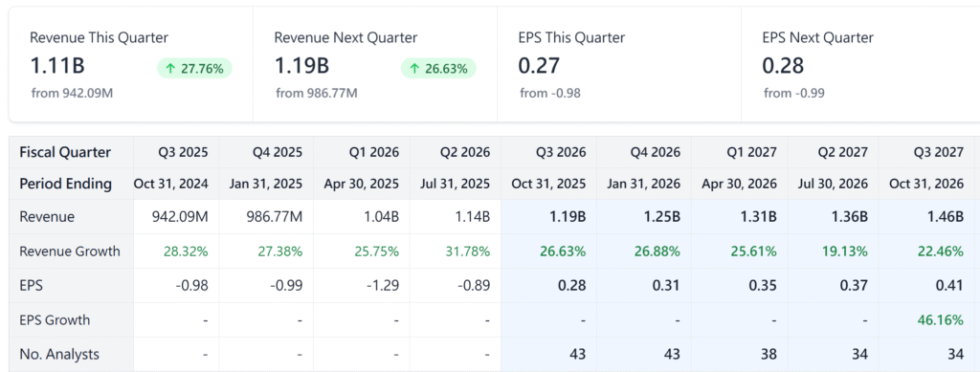Click the Q3 2025 column header
Image resolution: width=980 pixels, height=372 pixels.
pyautogui.click(x=183, y=152)
